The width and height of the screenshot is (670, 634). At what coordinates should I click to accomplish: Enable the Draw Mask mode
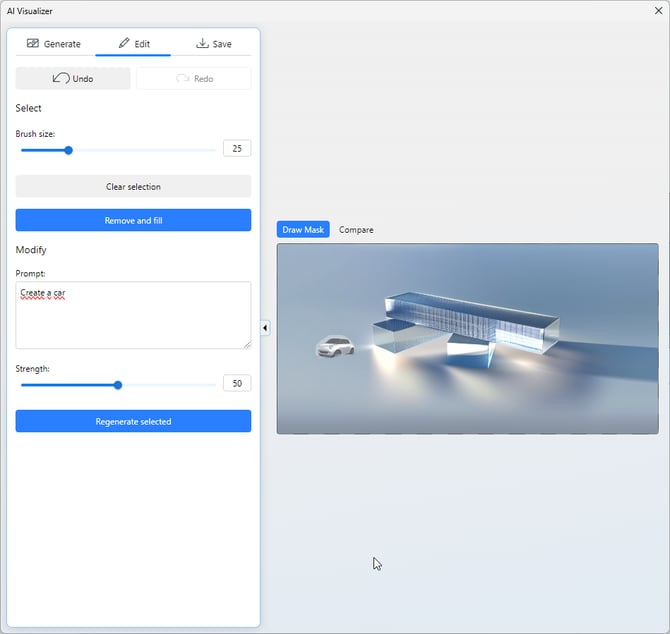tap(303, 230)
